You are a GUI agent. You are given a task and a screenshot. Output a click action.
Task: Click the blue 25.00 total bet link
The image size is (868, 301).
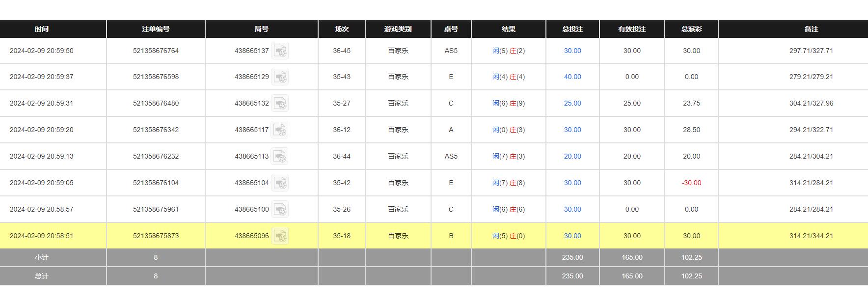572,104
